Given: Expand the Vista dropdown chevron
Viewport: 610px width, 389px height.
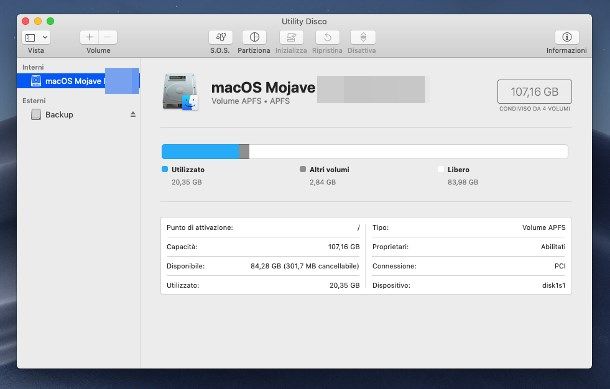Looking at the screenshot, I should 45,37.
